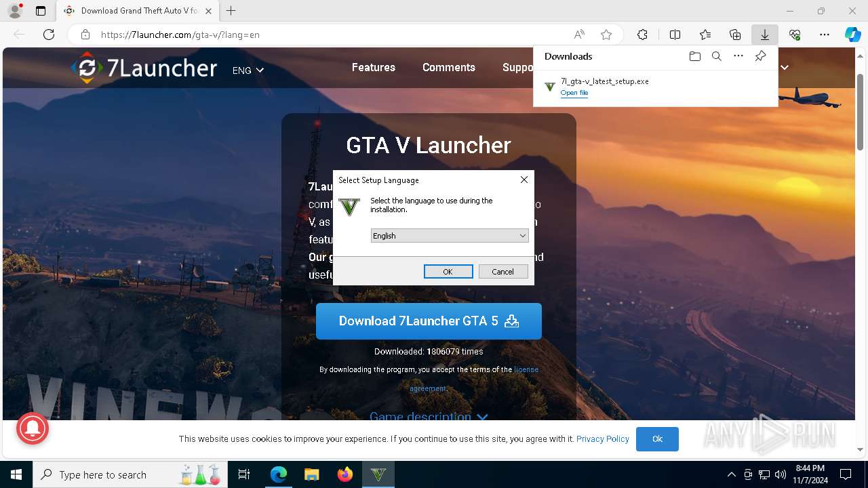Viewport: 868px width, 488px height.
Task: Open Comments menu item
Action: 449,67
